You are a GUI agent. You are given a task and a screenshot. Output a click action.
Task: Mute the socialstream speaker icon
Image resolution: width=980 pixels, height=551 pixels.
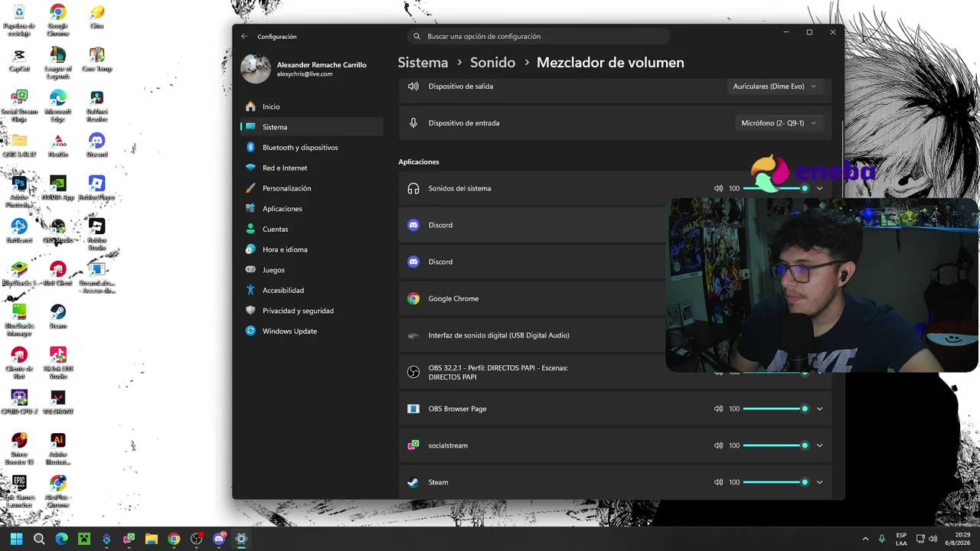tap(718, 445)
